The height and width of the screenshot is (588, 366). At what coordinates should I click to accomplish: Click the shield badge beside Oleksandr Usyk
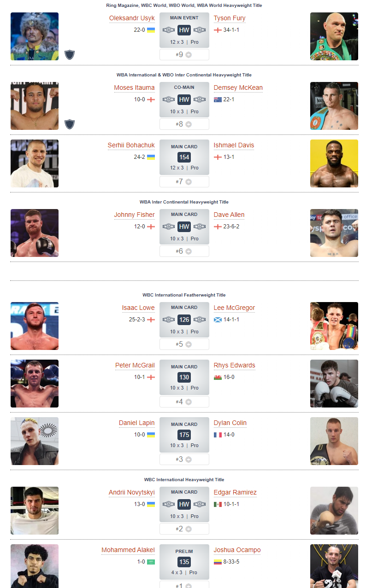pos(70,55)
